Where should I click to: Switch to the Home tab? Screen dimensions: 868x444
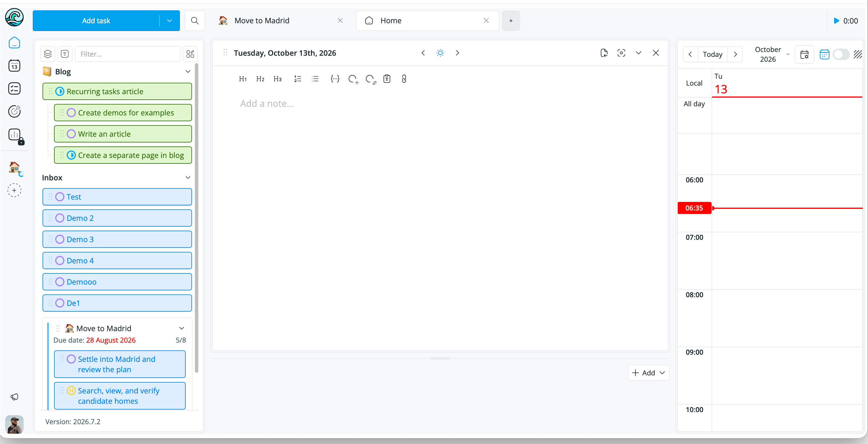(427, 20)
